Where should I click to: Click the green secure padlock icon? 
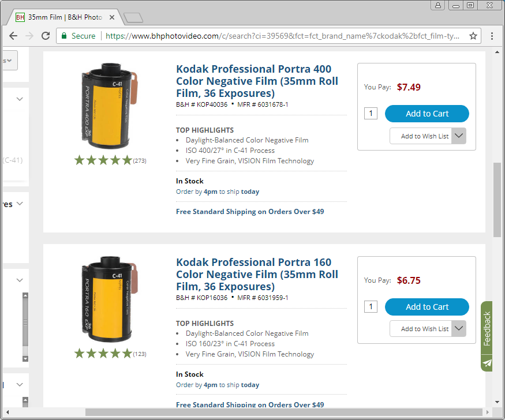63,36
